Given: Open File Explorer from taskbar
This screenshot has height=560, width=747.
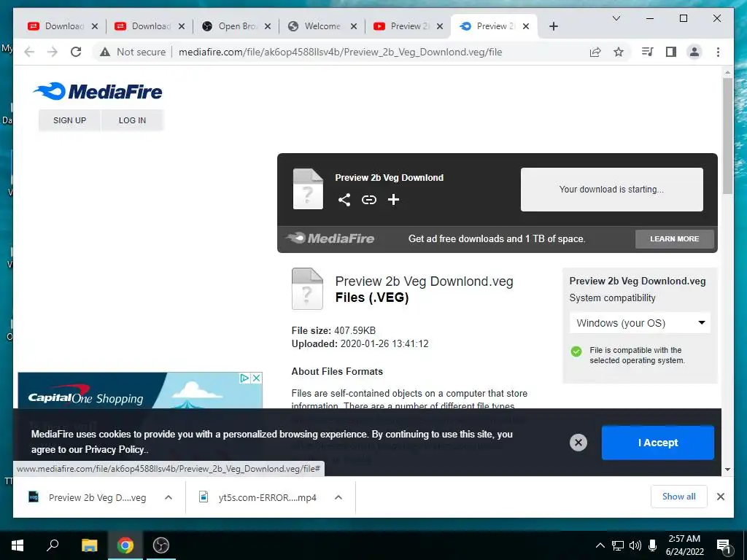Looking at the screenshot, I should point(89,545).
